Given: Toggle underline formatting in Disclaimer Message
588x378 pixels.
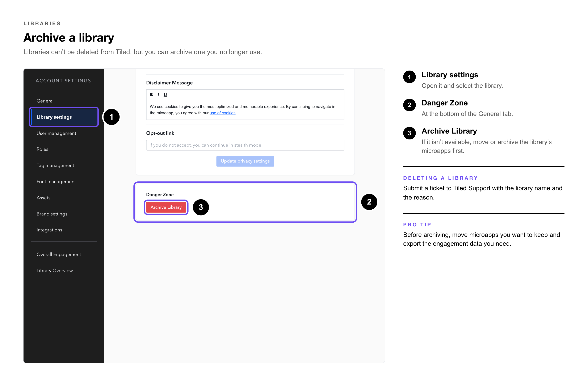Looking at the screenshot, I should tap(165, 95).
